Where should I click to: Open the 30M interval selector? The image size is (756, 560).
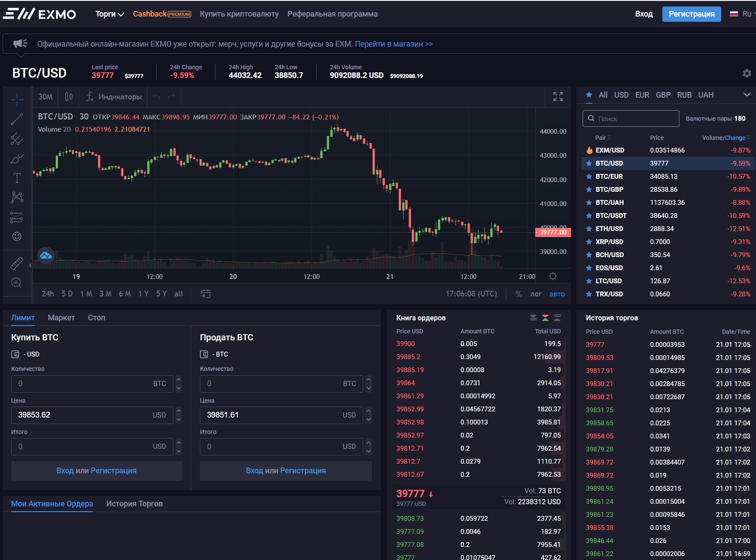45,97
